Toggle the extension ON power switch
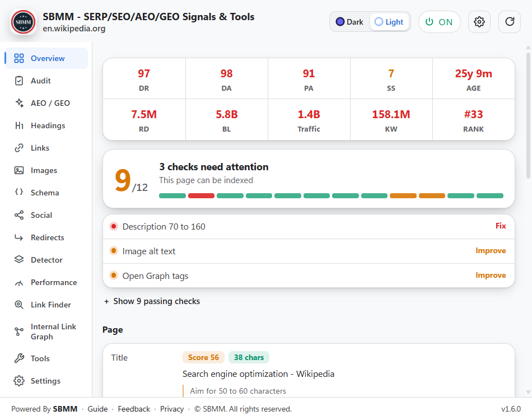Image resolution: width=532 pixels, height=420 pixels. click(439, 22)
